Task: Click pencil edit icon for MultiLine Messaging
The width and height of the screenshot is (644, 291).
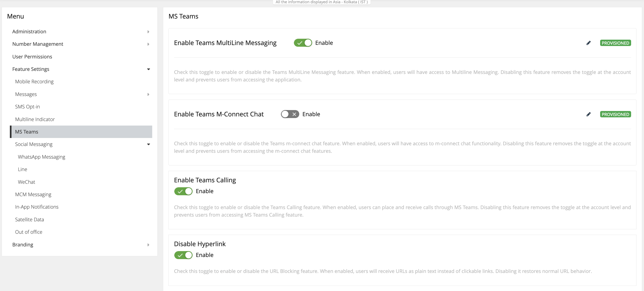Action: tap(588, 43)
